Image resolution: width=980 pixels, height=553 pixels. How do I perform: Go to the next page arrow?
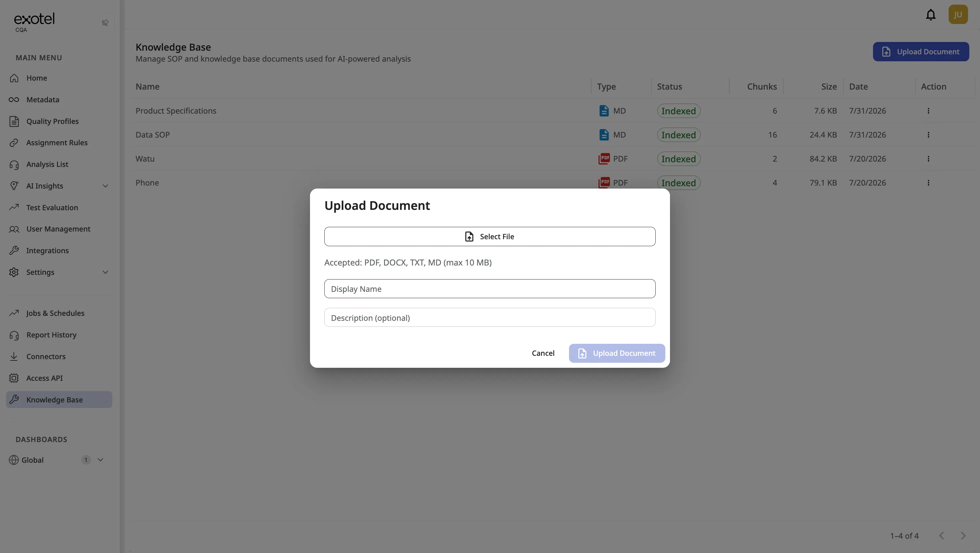pos(963,536)
